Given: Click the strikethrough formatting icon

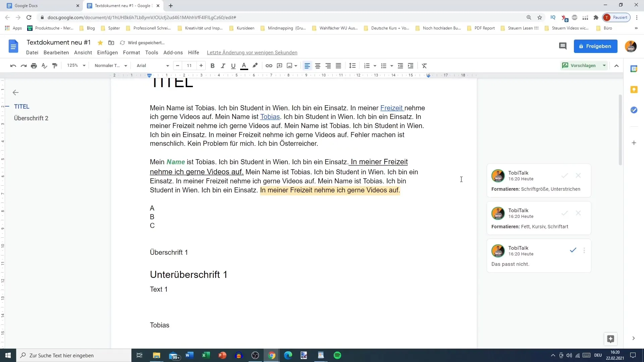Looking at the screenshot, I should click(424, 65).
